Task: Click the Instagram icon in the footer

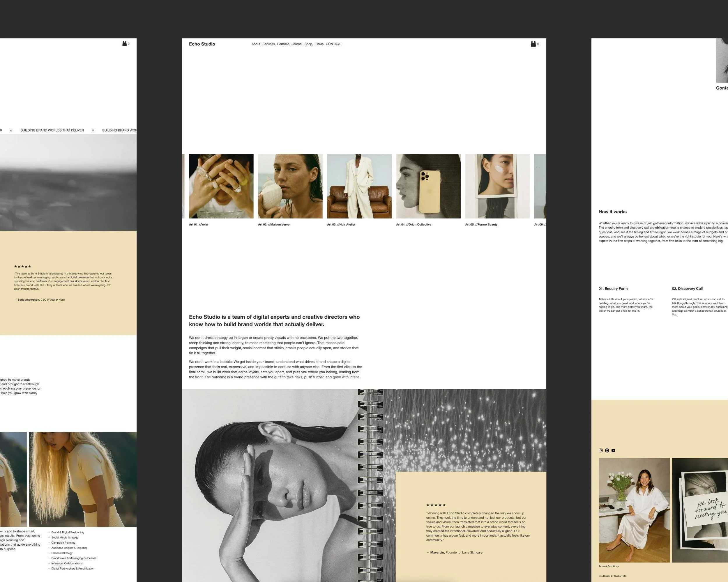Action: tap(600, 450)
